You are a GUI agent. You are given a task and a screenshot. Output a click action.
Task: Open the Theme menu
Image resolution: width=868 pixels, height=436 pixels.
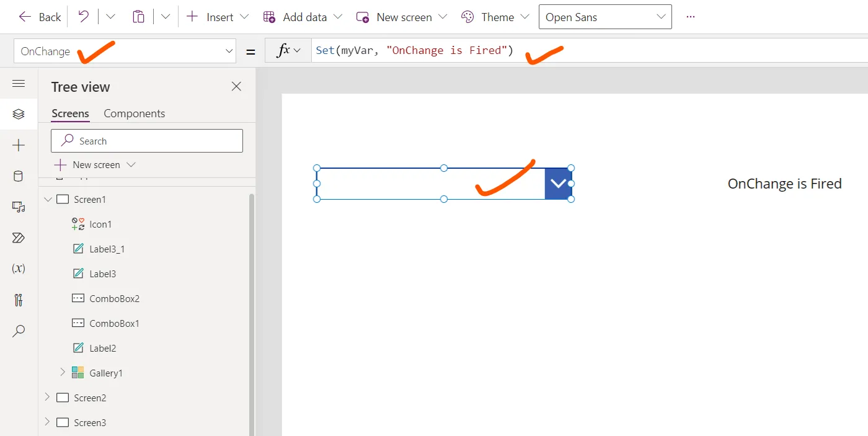pos(495,17)
